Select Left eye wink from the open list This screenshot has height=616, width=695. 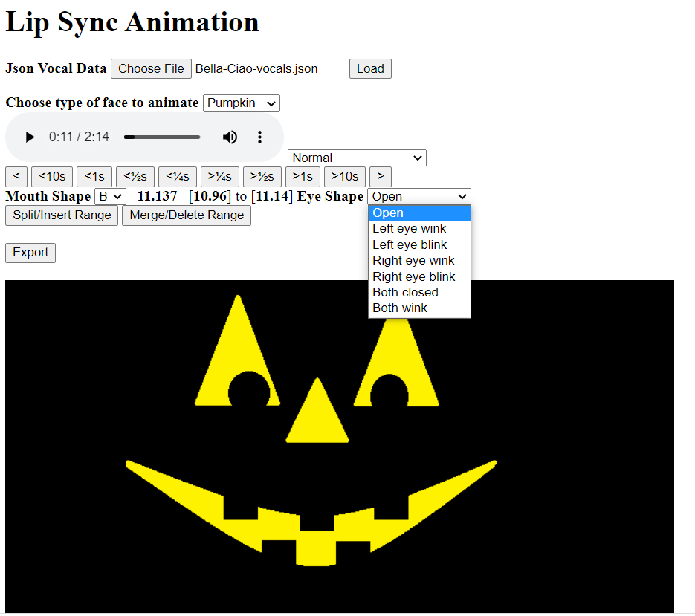(409, 228)
